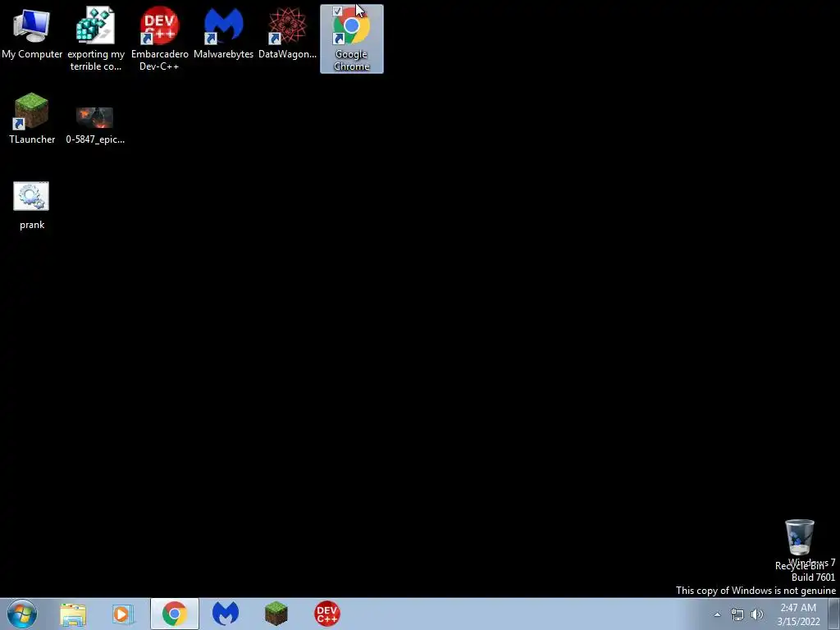This screenshot has width=840, height=630.
Task: Open Dev-C++ from the taskbar
Action: [x=326, y=614]
